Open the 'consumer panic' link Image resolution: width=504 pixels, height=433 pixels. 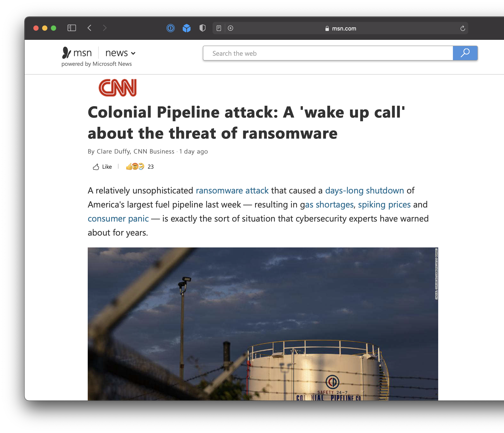118,219
